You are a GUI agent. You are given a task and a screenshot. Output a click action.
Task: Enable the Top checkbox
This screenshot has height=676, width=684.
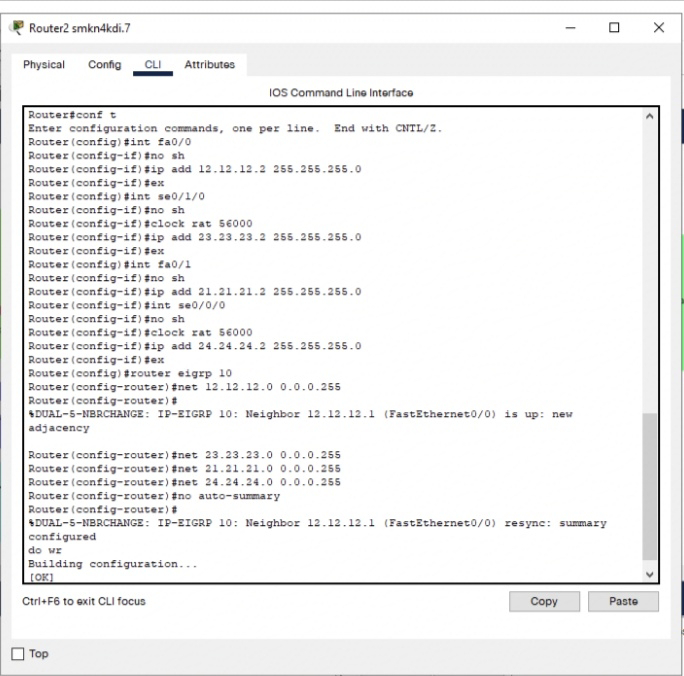(17, 654)
